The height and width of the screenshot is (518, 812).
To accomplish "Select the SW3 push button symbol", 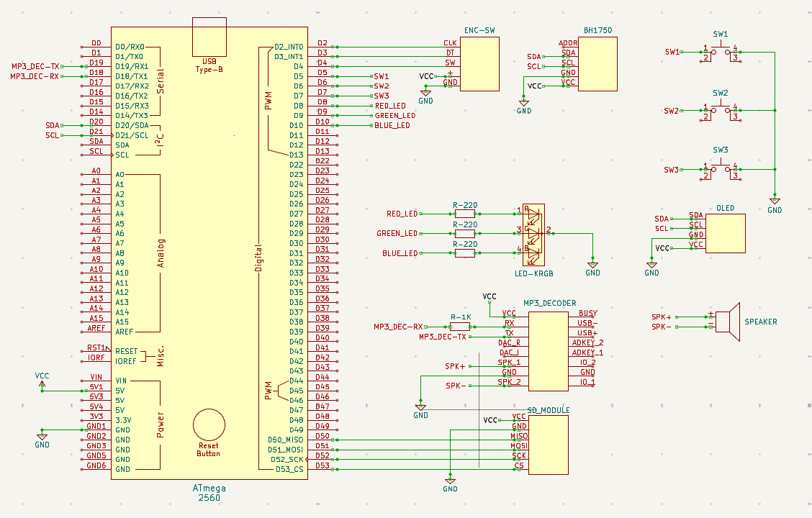I will (x=721, y=169).
